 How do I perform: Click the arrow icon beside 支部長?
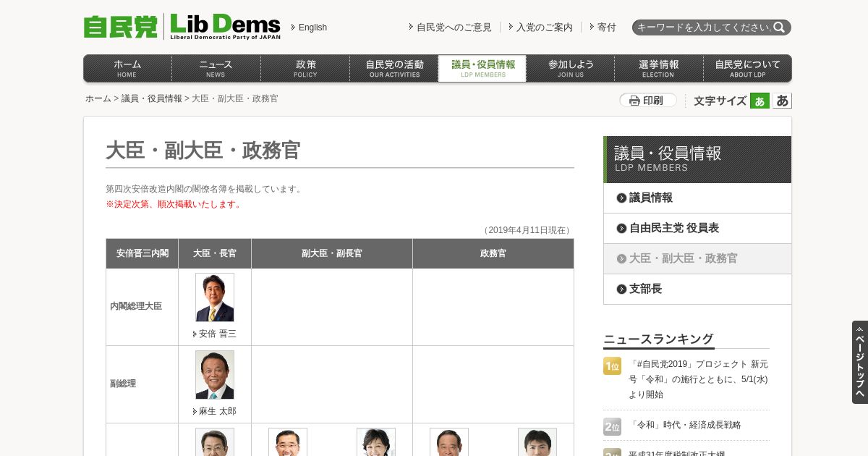coord(621,289)
